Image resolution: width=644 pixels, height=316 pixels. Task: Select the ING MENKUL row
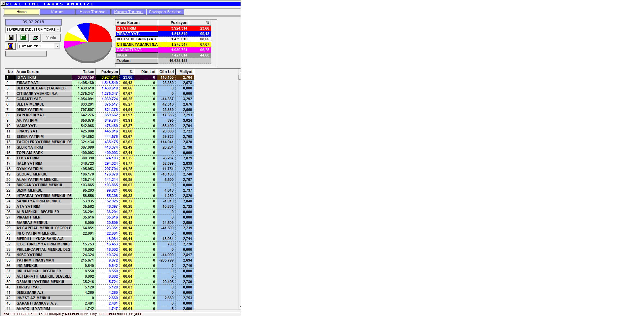click(99, 266)
